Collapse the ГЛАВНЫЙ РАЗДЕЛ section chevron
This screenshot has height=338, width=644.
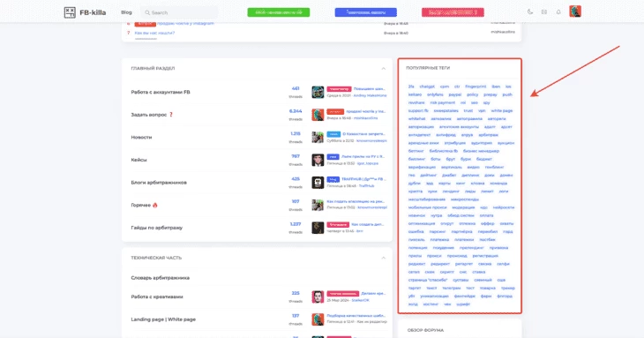point(383,69)
